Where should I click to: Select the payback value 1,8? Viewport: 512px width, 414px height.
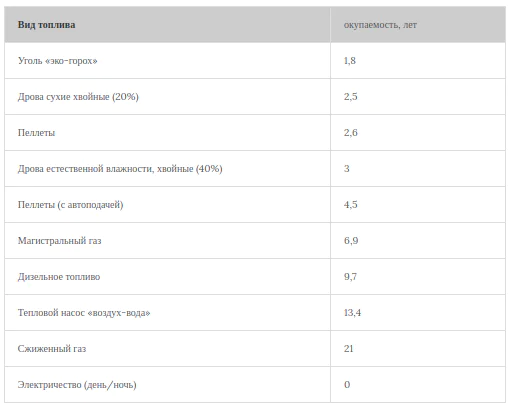[350, 61]
